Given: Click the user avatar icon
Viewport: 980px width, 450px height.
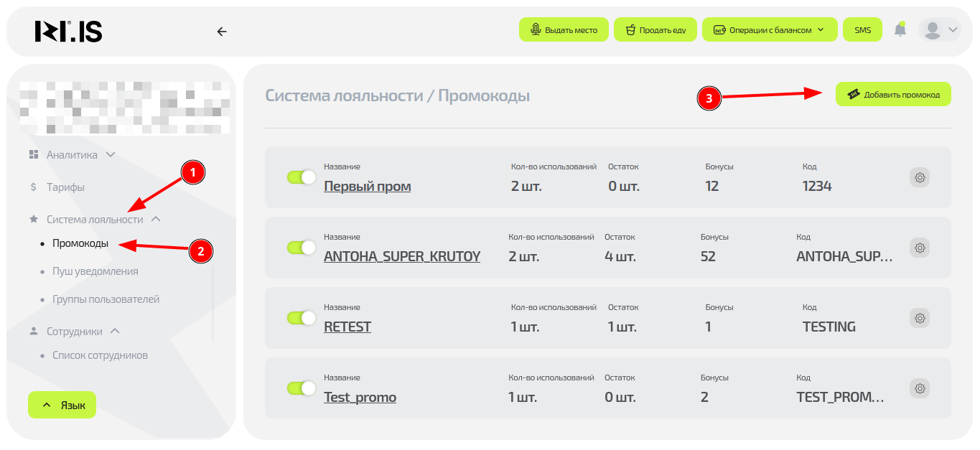Looking at the screenshot, I should click(x=933, y=30).
